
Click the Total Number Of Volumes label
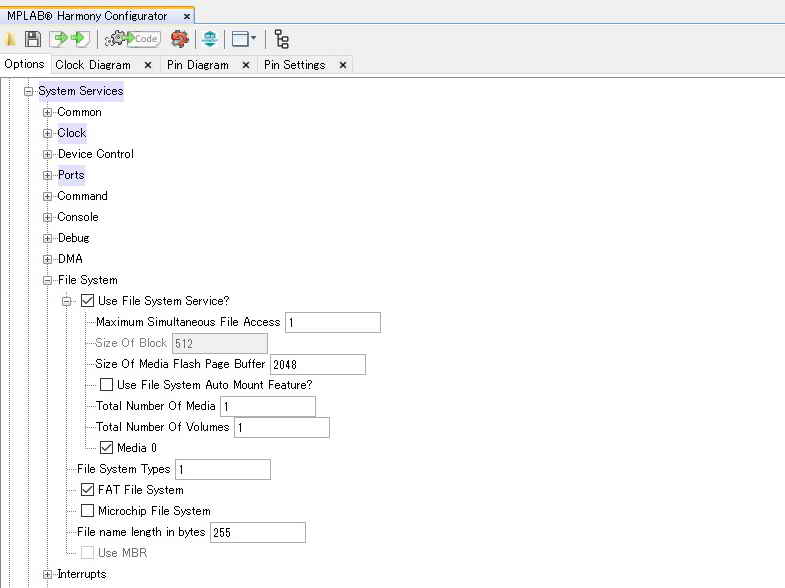tap(162, 427)
